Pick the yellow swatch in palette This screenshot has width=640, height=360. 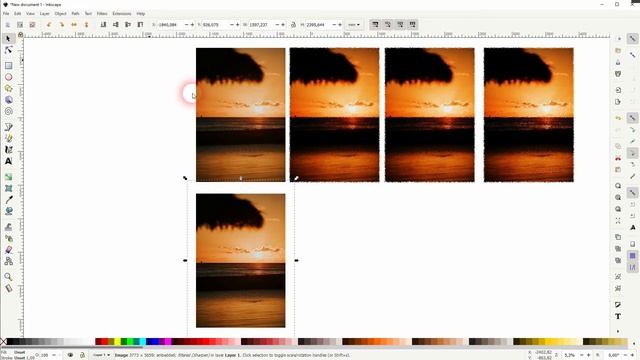coord(118,342)
